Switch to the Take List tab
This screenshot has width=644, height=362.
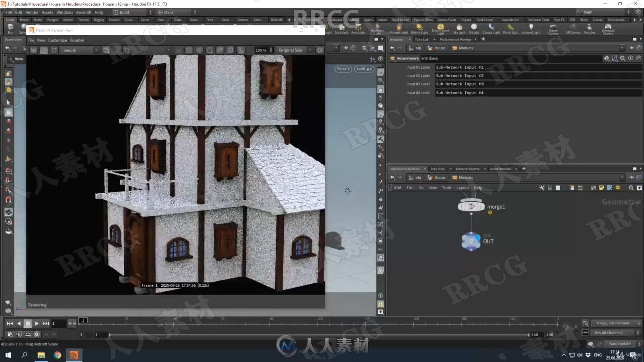pos(421,39)
